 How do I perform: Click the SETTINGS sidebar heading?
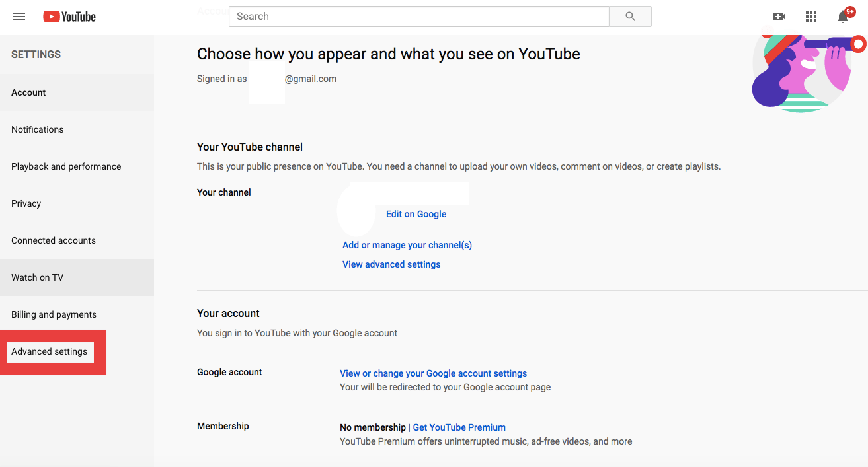(x=36, y=54)
